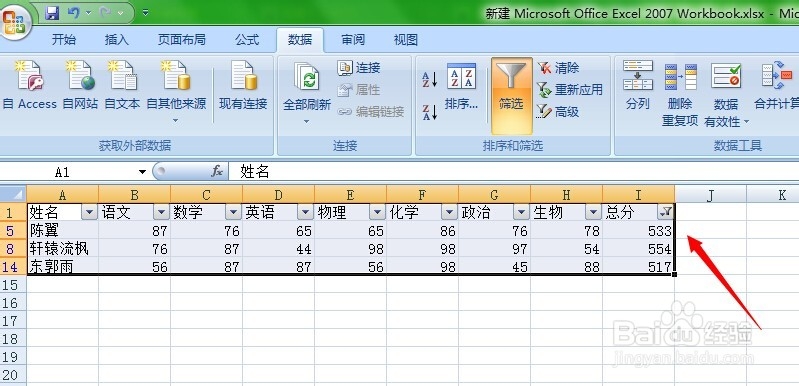Open 数据有效性 data validation

726,94
